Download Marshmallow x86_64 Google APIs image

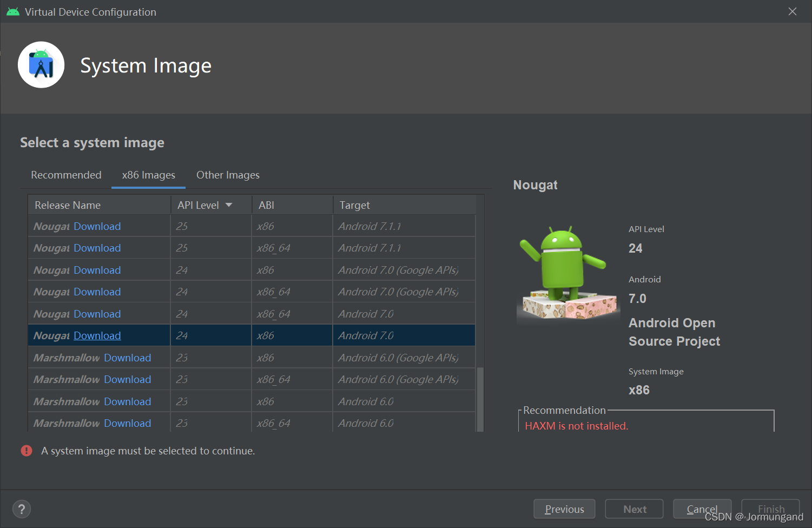(x=128, y=379)
